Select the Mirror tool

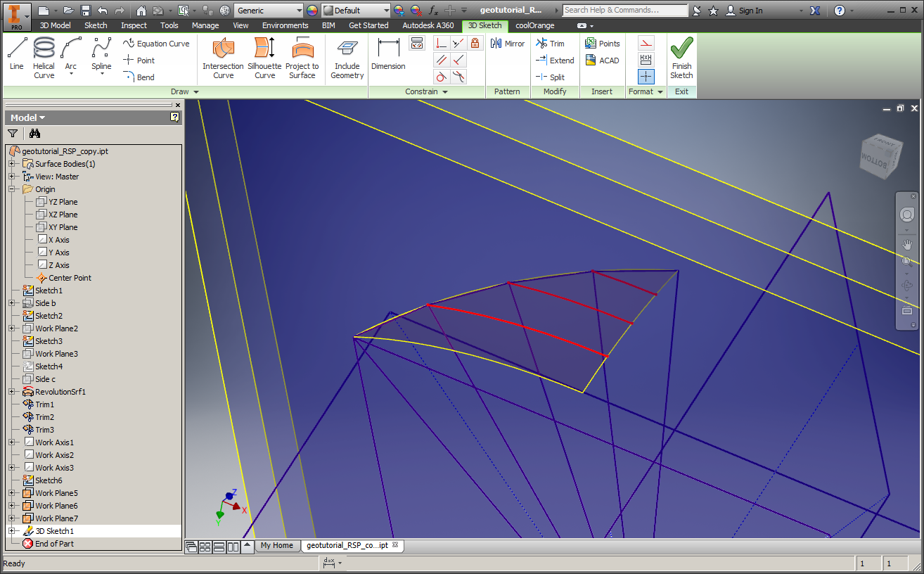pyautogui.click(x=508, y=44)
